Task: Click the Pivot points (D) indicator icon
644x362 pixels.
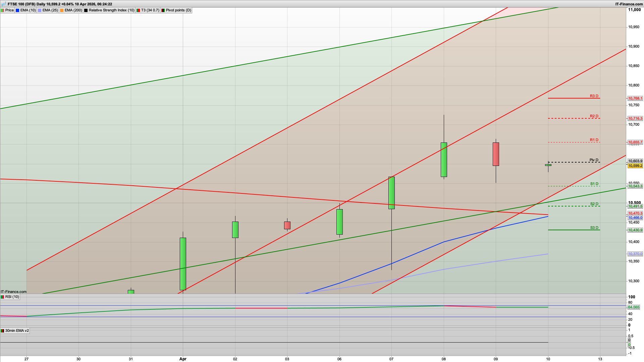Action: click(x=163, y=10)
